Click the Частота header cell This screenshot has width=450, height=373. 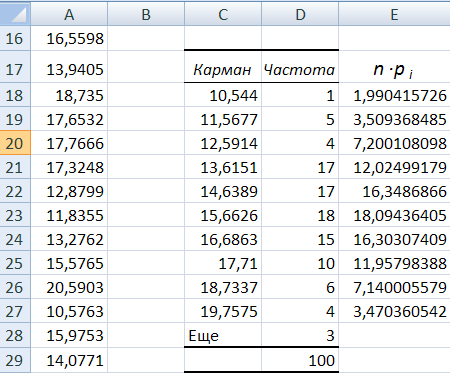point(300,67)
